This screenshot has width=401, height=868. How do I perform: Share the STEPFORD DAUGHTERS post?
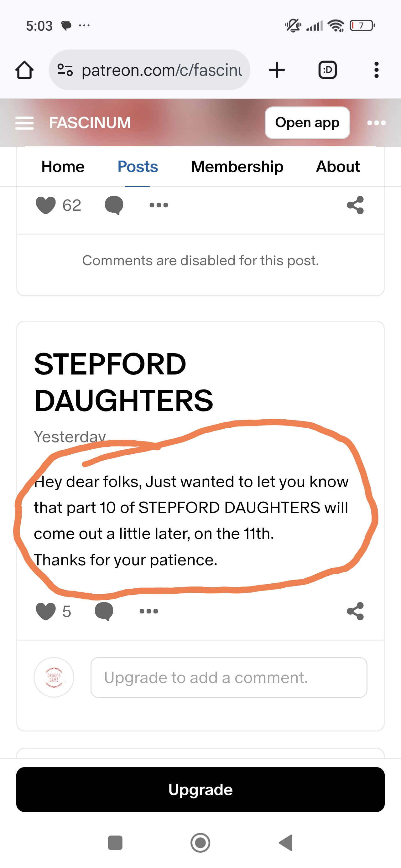pyautogui.click(x=356, y=611)
